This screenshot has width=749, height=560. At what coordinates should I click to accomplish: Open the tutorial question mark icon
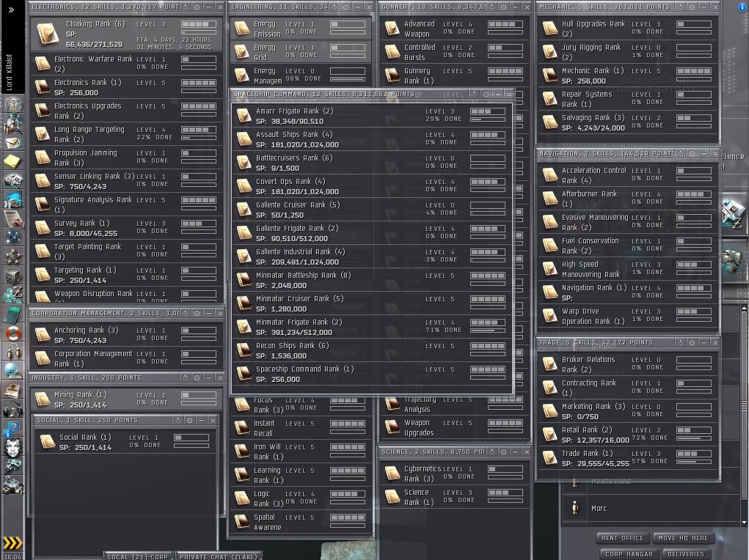point(13,428)
